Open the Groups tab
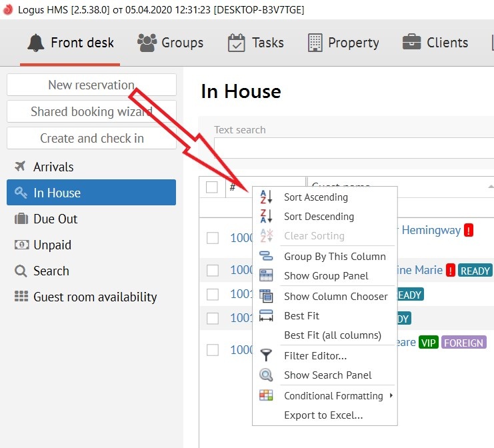This screenshot has height=448, width=494. tap(171, 43)
